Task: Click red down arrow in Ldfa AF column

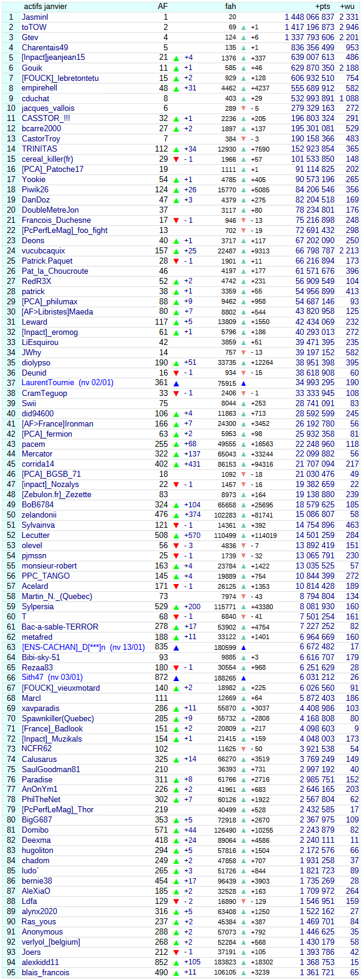Action: point(176,902)
